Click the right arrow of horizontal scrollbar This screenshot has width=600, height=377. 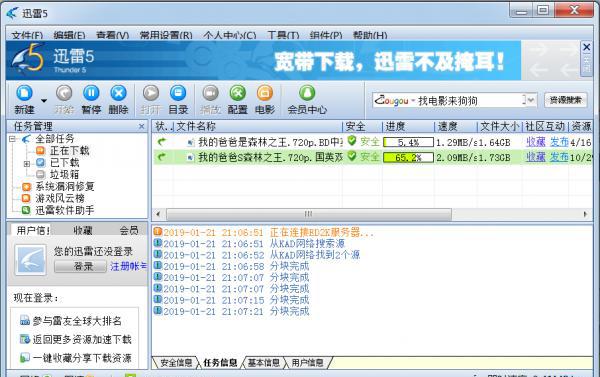585,214
